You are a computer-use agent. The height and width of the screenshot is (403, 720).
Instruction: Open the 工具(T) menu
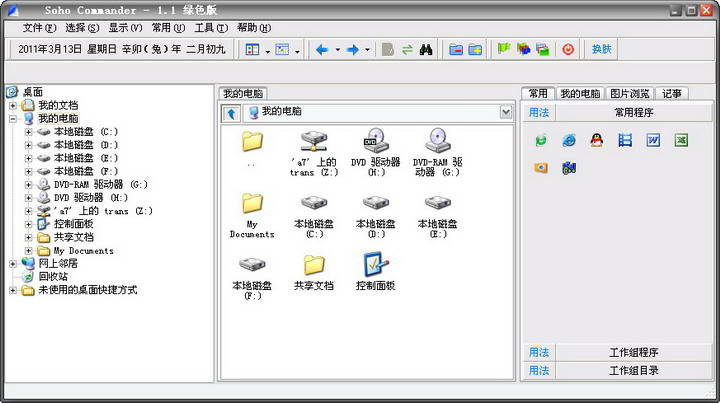click(x=211, y=28)
